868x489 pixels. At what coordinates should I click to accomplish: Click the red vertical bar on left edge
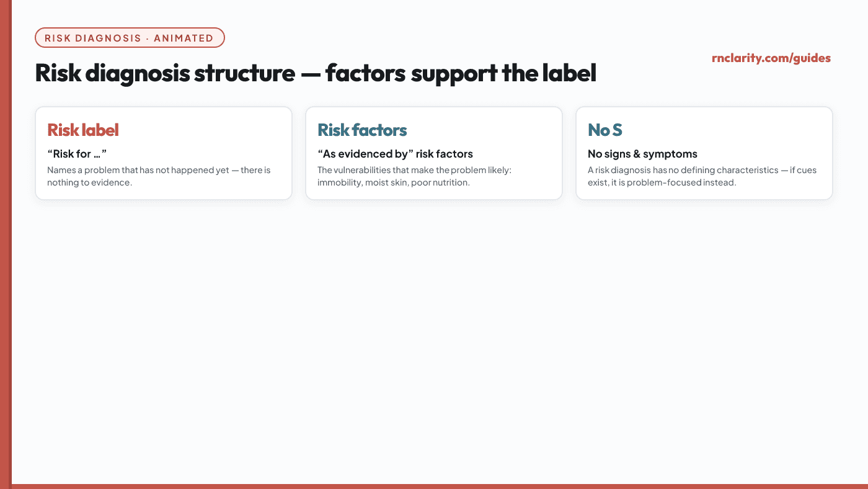(6, 244)
